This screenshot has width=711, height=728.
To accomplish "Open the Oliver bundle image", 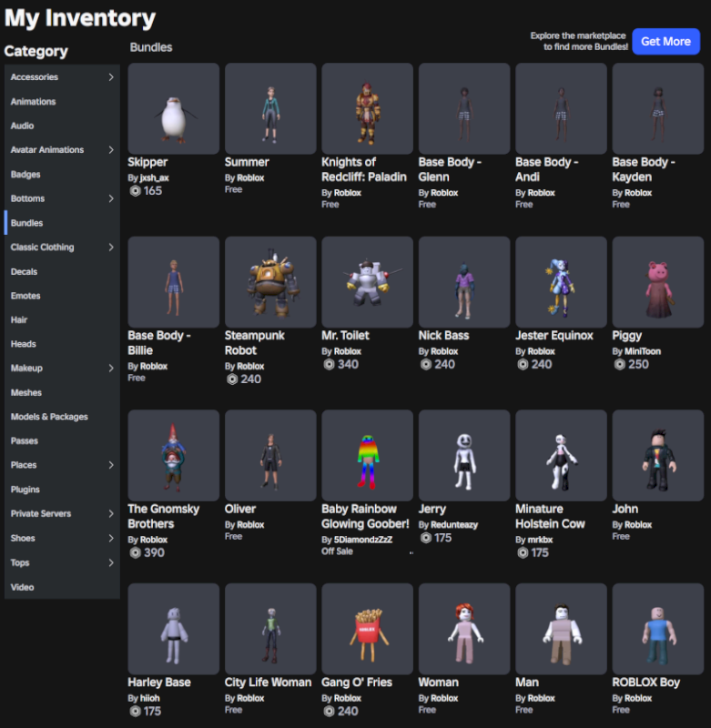I will [270, 456].
